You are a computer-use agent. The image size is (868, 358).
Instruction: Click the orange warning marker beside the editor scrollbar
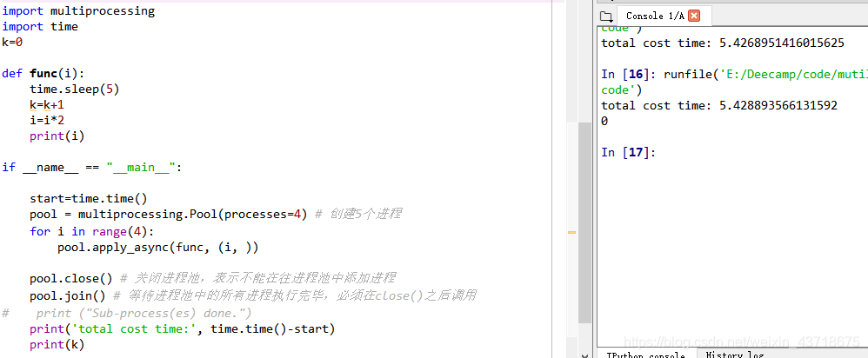[x=571, y=232]
